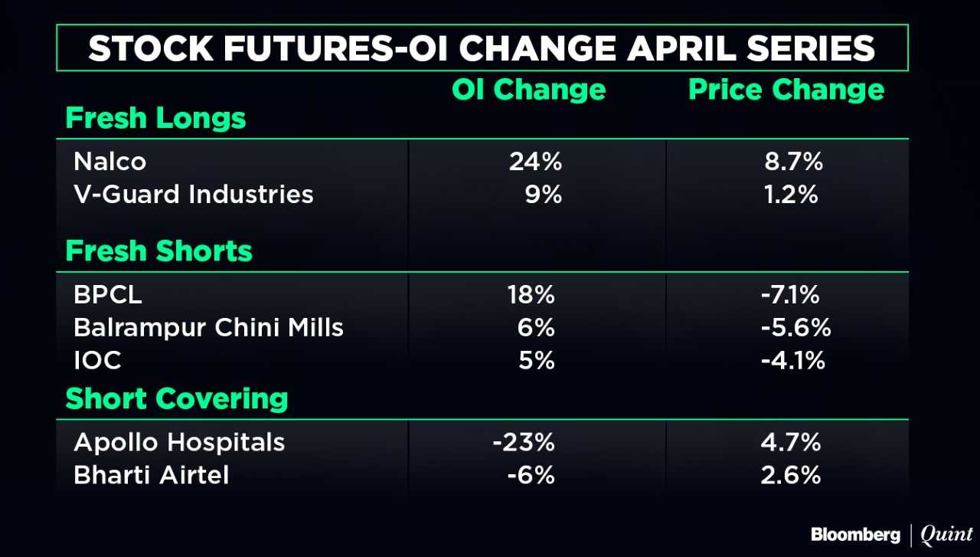Click the IOC stock label
Image resolution: width=980 pixels, height=557 pixels.
click(x=97, y=360)
